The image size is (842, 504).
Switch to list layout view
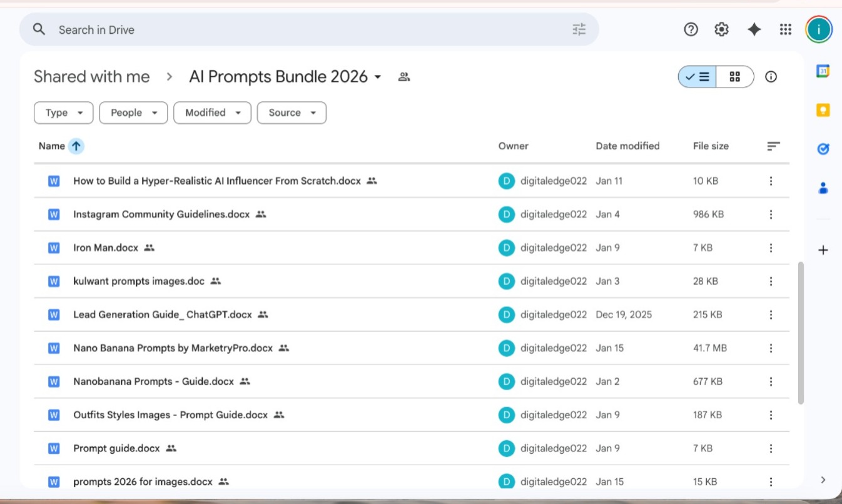pos(697,77)
